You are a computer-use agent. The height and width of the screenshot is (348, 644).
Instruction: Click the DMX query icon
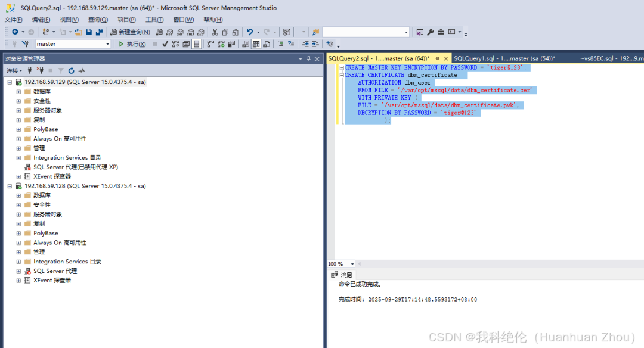point(180,32)
